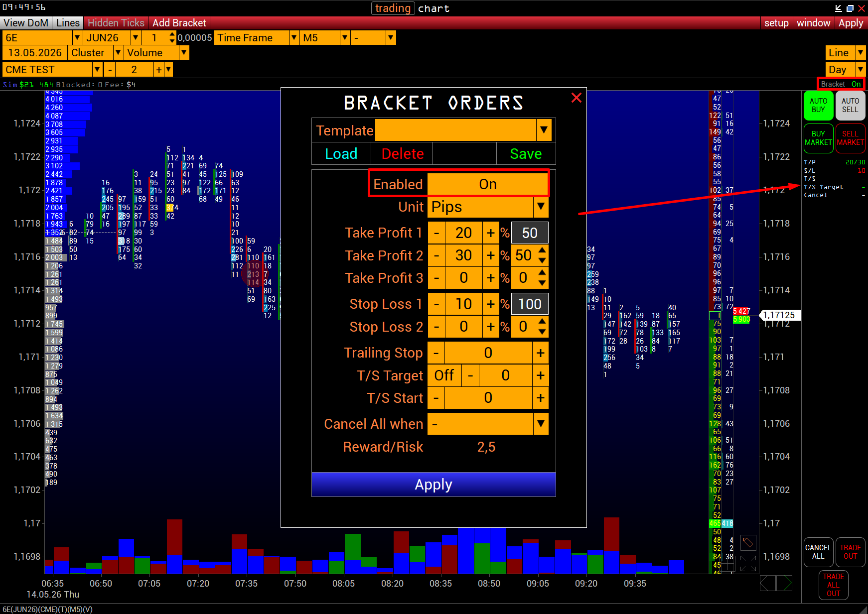Decrease order quantity next to CME TEST

point(110,70)
